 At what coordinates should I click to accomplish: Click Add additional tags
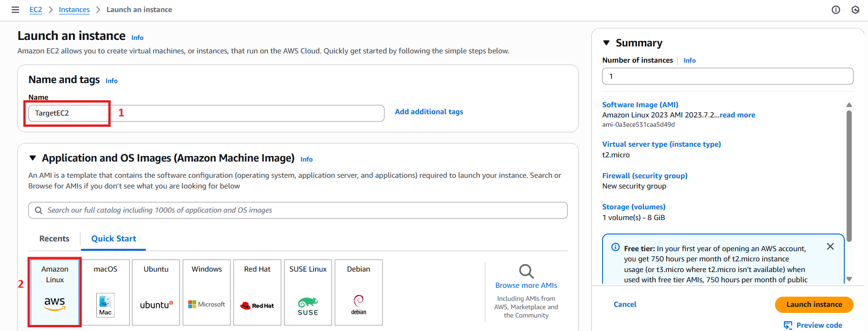[429, 112]
